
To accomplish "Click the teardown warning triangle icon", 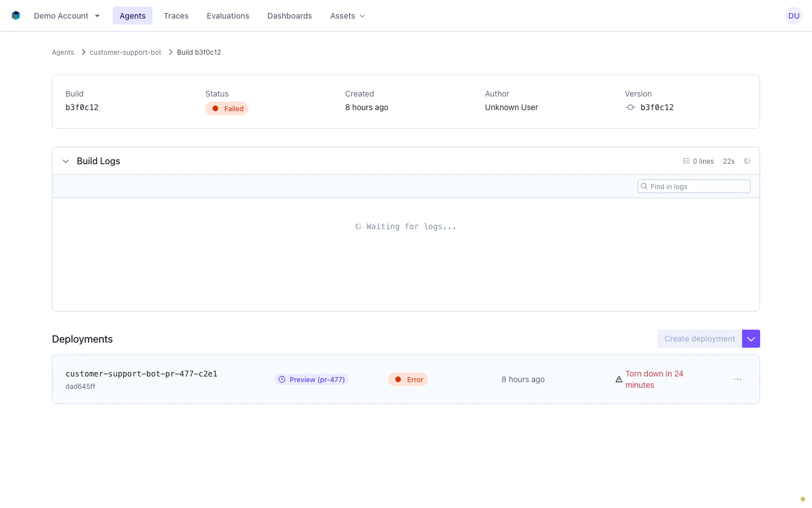I will pos(619,379).
